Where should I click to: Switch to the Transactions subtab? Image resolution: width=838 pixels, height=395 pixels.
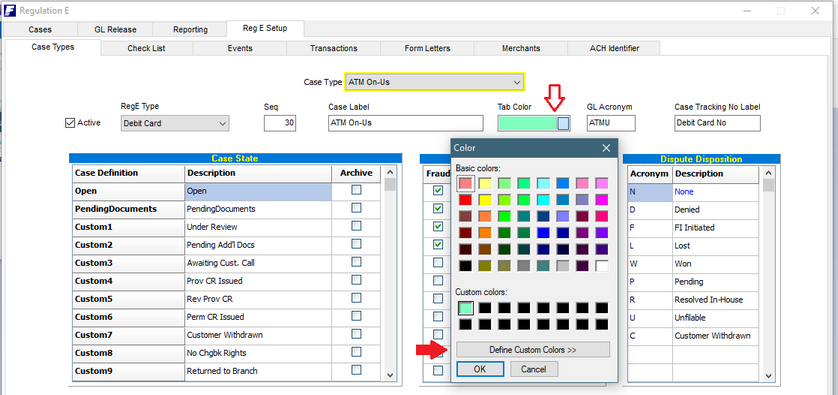pos(333,48)
